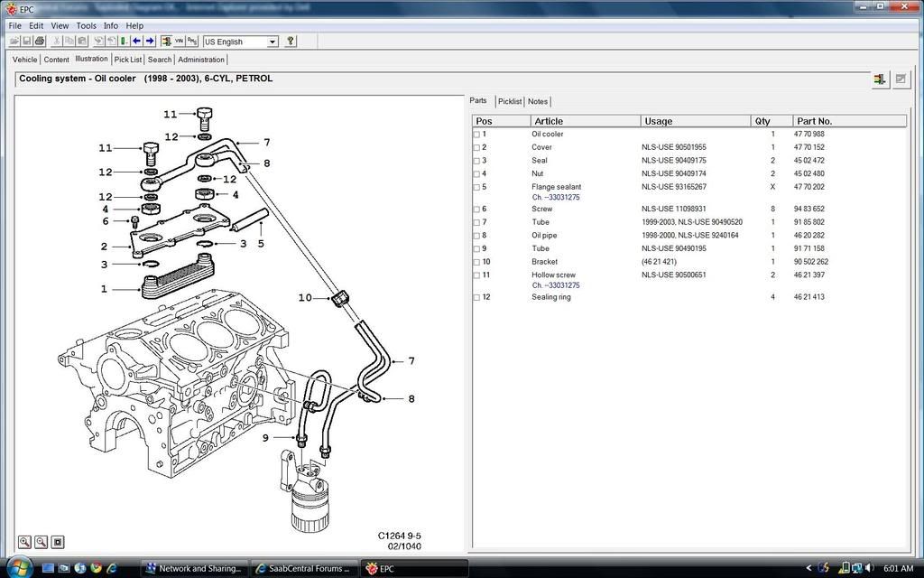Screen dimensions: 924x578
Task: Reset the illustration view with the fit-to-window icon
Action: pyautogui.click(x=58, y=542)
